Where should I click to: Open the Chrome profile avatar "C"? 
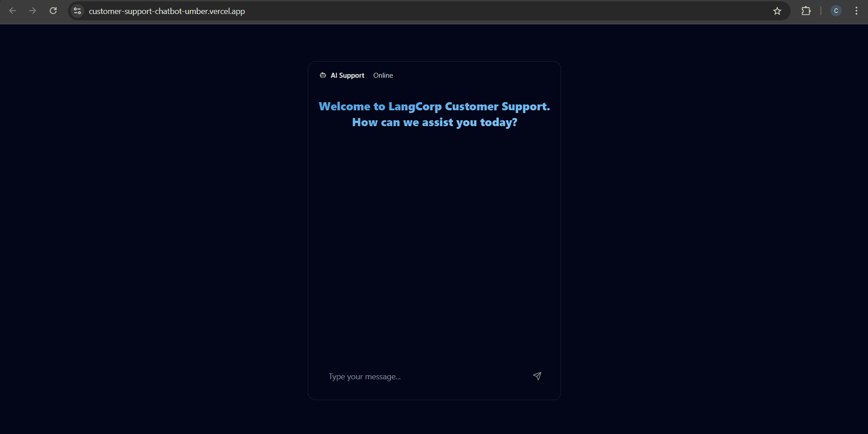pyautogui.click(x=836, y=11)
